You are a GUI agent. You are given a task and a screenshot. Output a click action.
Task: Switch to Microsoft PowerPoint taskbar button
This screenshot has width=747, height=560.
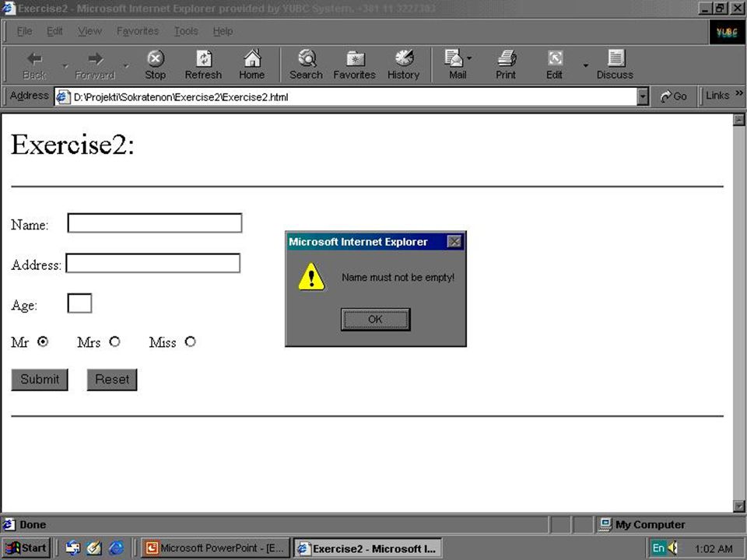click(216, 548)
